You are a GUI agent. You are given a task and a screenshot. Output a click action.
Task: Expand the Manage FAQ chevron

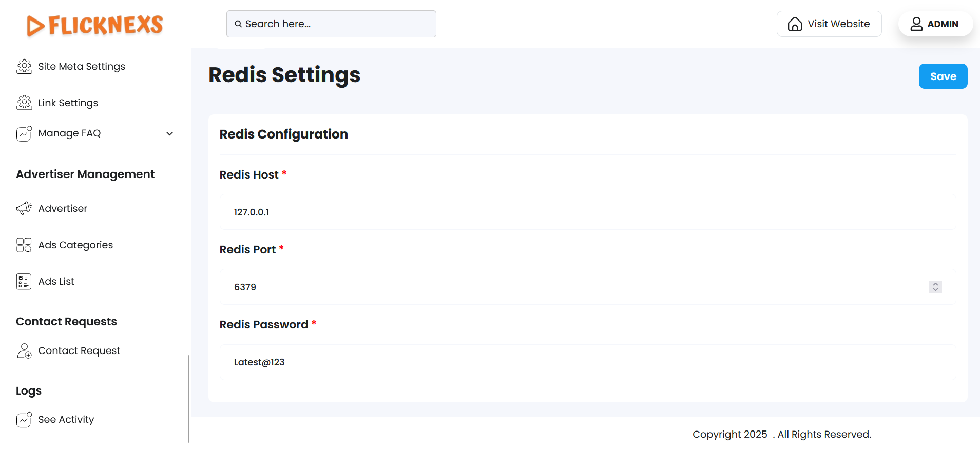pos(170,133)
